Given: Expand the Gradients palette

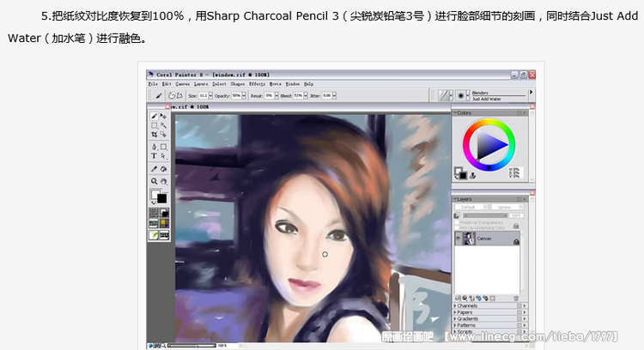Looking at the screenshot, I should tap(454, 319).
